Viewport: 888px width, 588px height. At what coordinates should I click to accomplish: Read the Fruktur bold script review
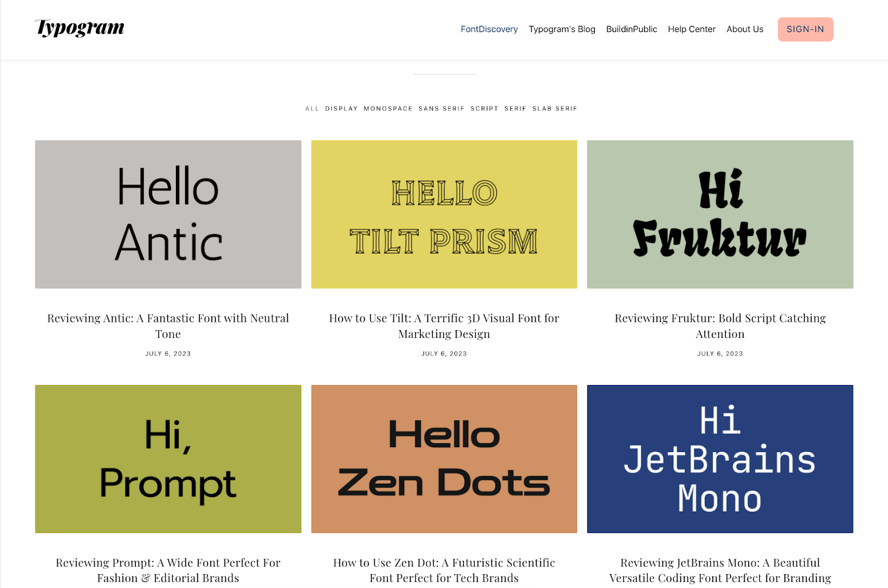point(719,326)
